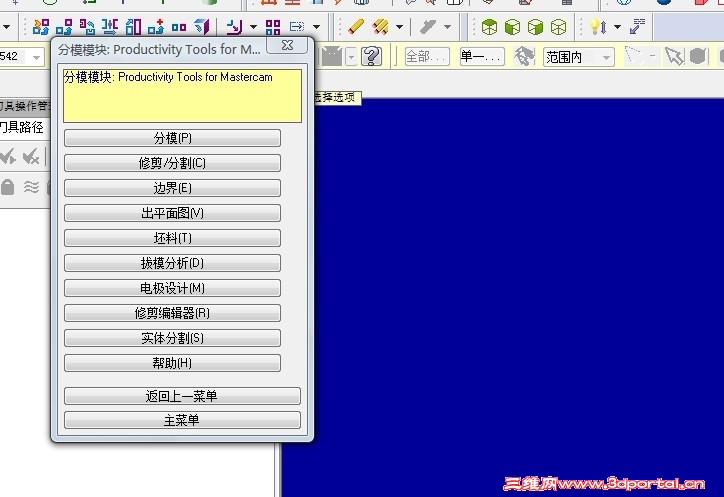Select the Xform project icon with diagonal arrow
This screenshot has width=724, height=497.
(x=235, y=27)
